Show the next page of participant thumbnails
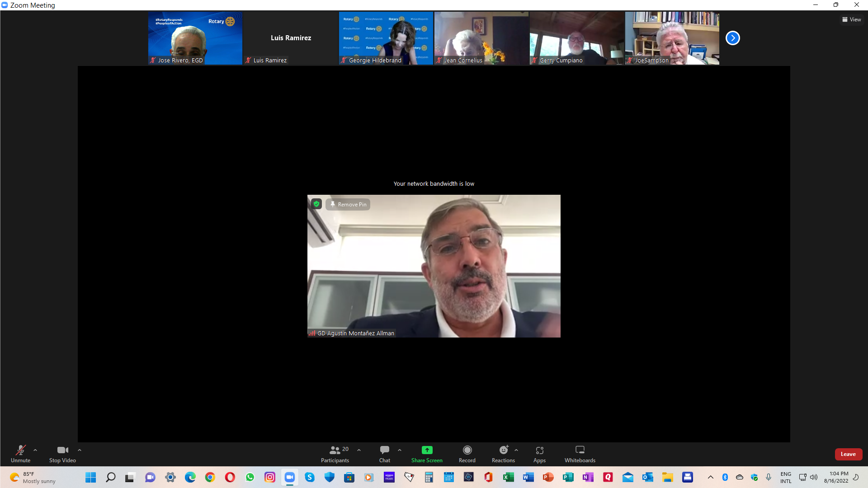The height and width of the screenshot is (488, 868). click(732, 38)
